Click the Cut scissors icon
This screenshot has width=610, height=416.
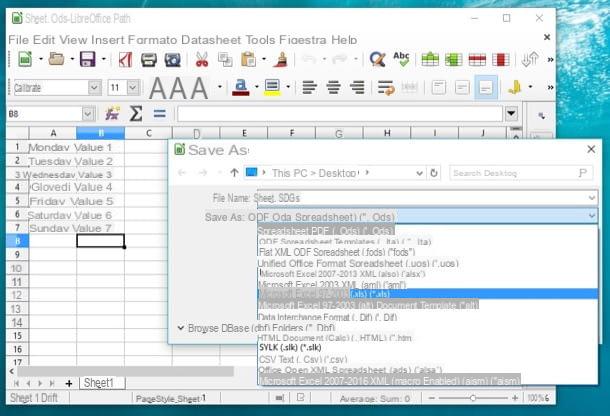[202, 60]
